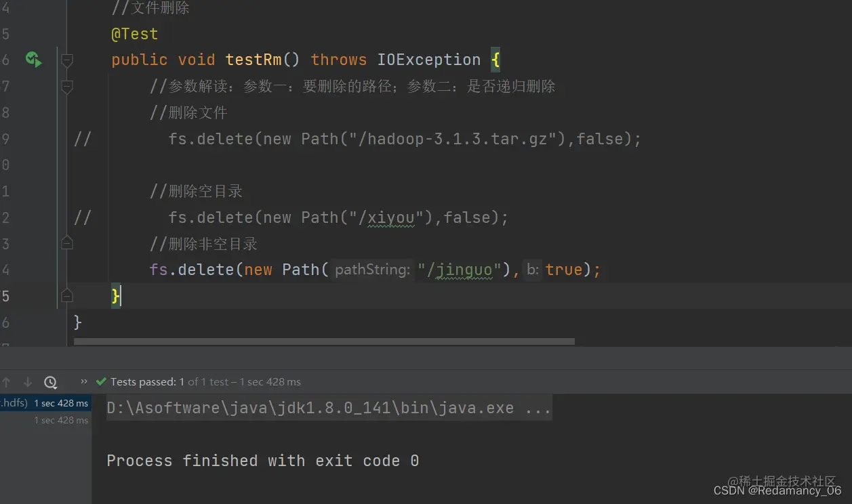The image size is (852, 504).
Task: Show more test toolbar actions chevron
Action: [x=84, y=382]
